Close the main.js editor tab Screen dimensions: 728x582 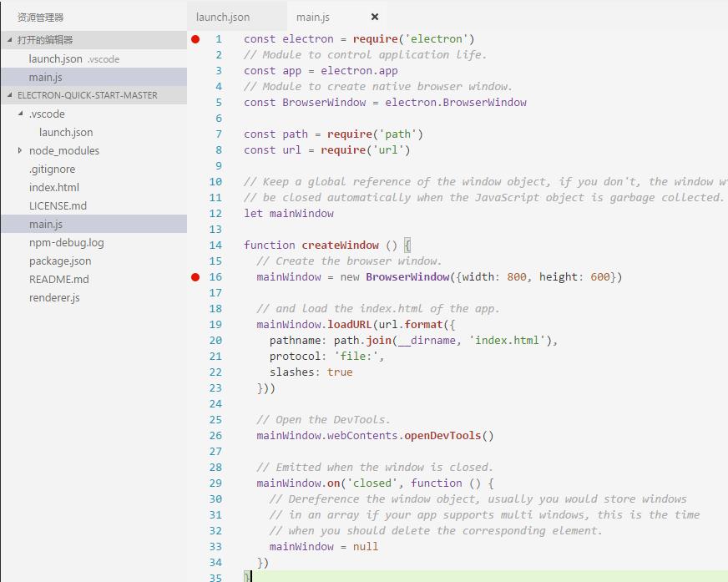pos(374,17)
